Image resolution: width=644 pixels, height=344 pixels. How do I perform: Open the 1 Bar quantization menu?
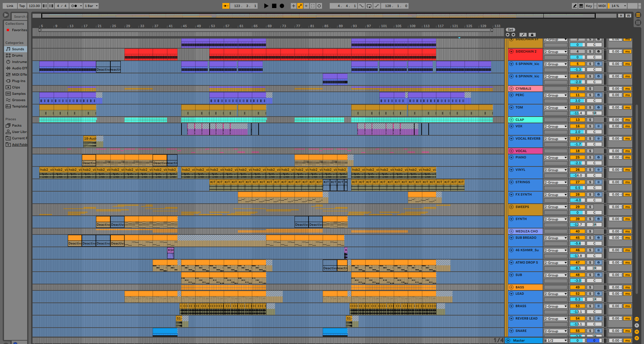[x=91, y=6]
